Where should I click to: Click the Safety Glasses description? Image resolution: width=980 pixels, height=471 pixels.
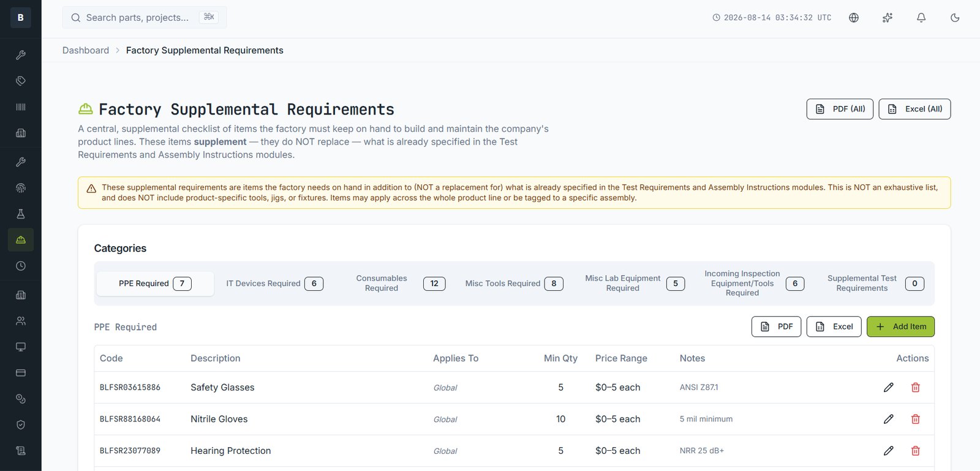pyautogui.click(x=222, y=387)
